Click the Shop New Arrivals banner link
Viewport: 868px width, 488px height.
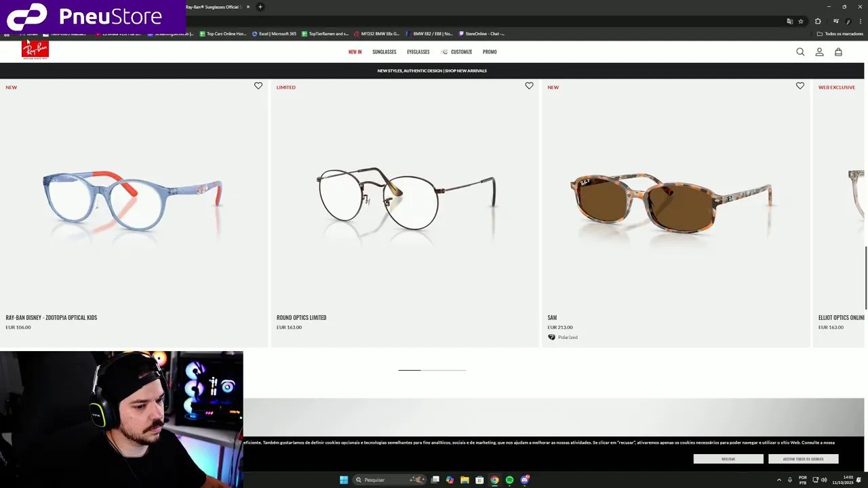pos(466,70)
